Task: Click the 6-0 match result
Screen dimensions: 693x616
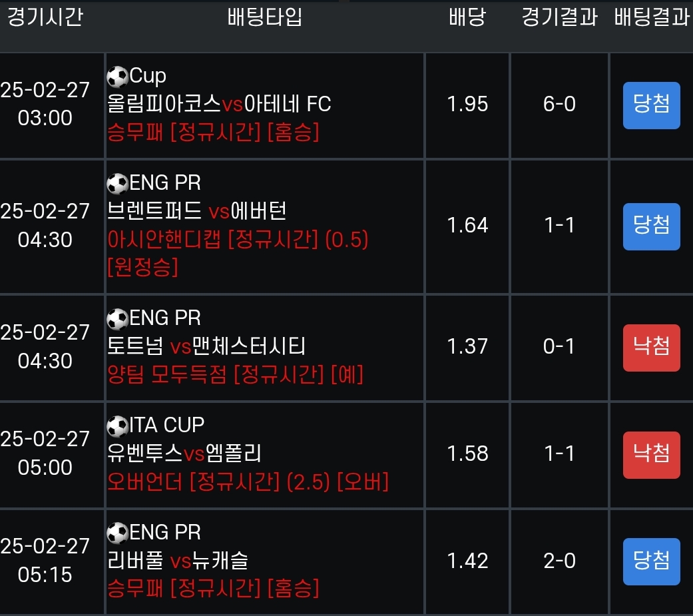Action: pyautogui.click(x=559, y=105)
